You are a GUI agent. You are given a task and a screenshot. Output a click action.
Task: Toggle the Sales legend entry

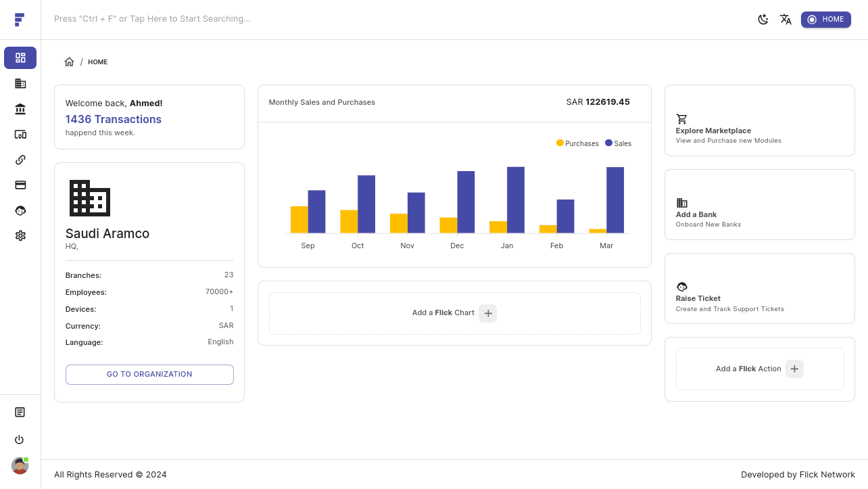pos(618,143)
